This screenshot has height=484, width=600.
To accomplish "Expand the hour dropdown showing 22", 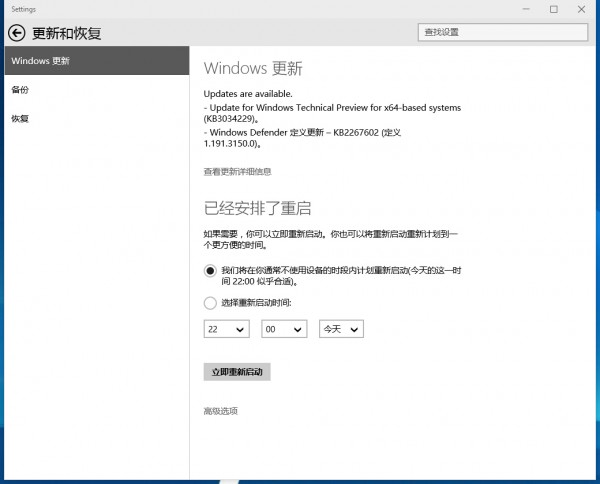I will pos(226,329).
